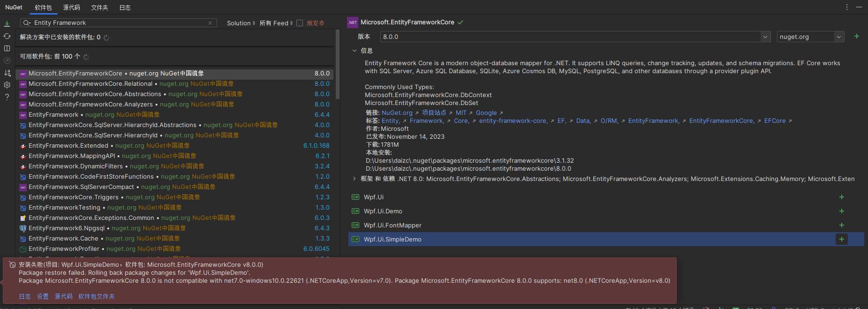Image resolution: width=868 pixels, height=309 pixels.
Task: Click the Wpf.Ui project C# icon
Action: [x=355, y=197]
